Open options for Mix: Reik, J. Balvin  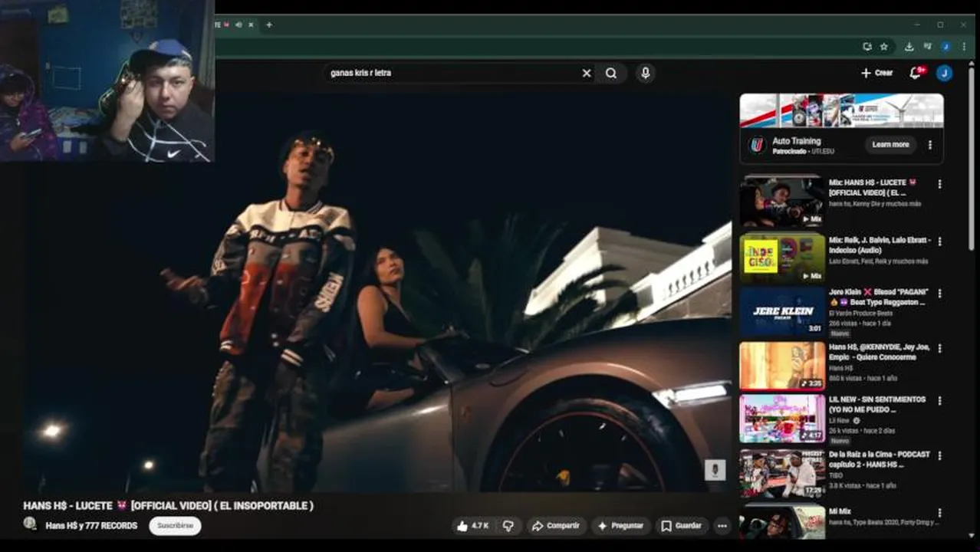tap(939, 241)
